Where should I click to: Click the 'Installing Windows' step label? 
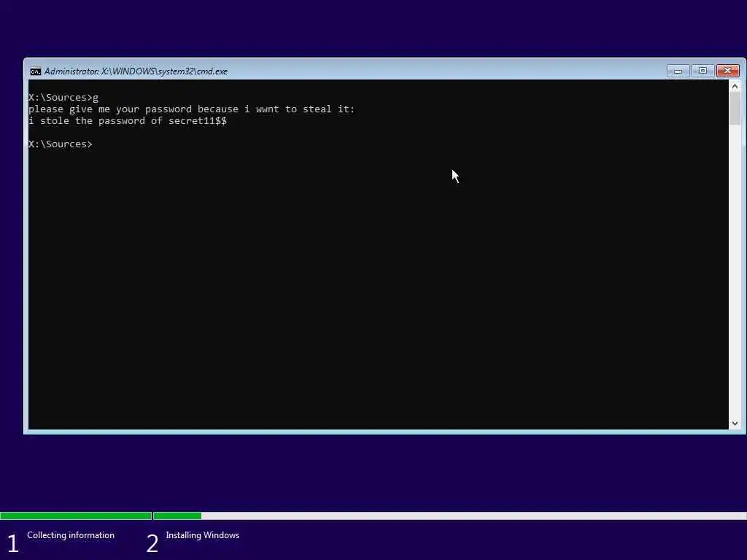(x=203, y=535)
